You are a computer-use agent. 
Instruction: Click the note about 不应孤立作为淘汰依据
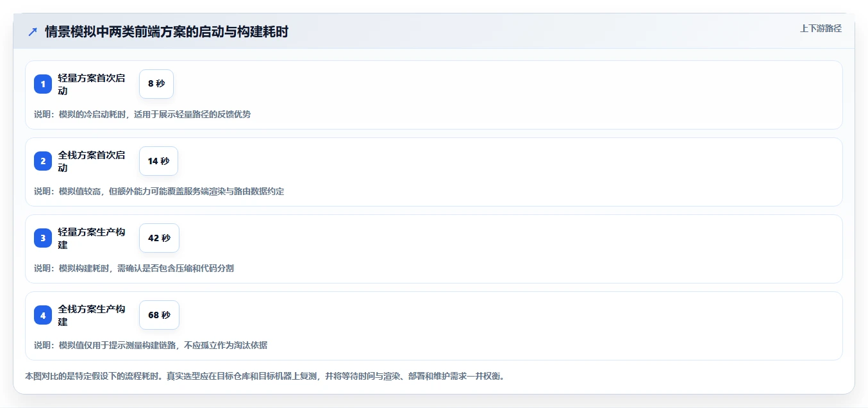click(151, 345)
